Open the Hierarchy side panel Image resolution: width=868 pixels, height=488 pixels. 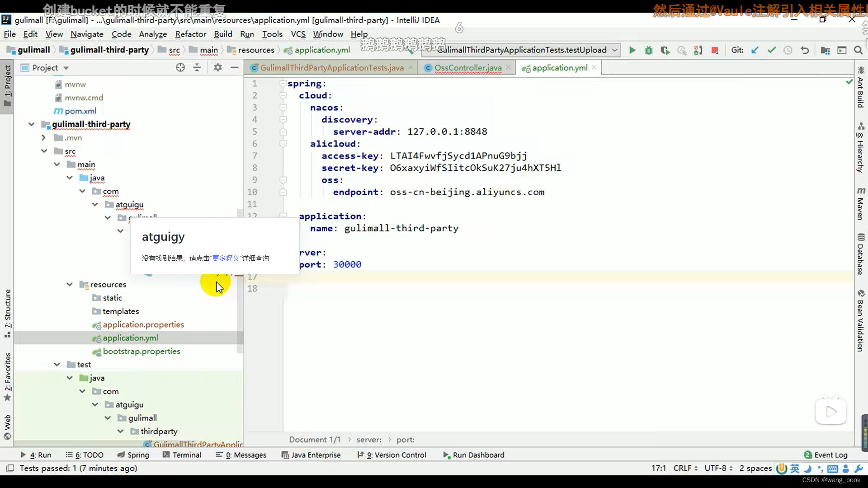(860, 148)
